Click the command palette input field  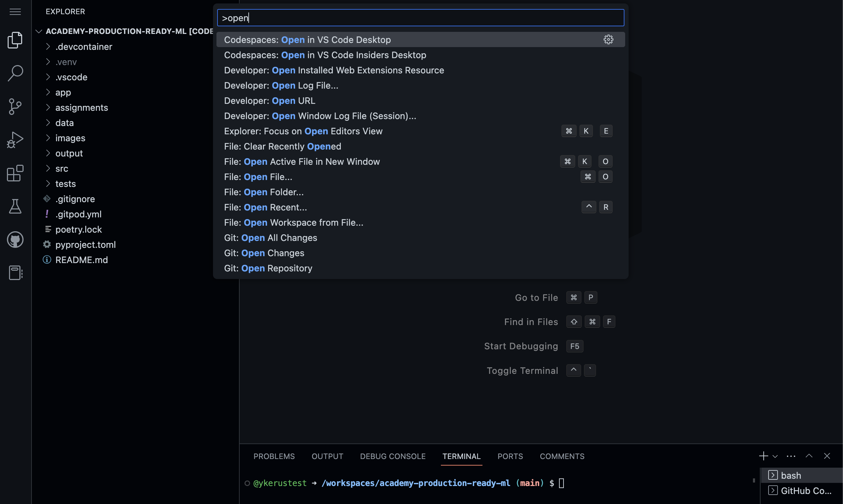pos(420,18)
